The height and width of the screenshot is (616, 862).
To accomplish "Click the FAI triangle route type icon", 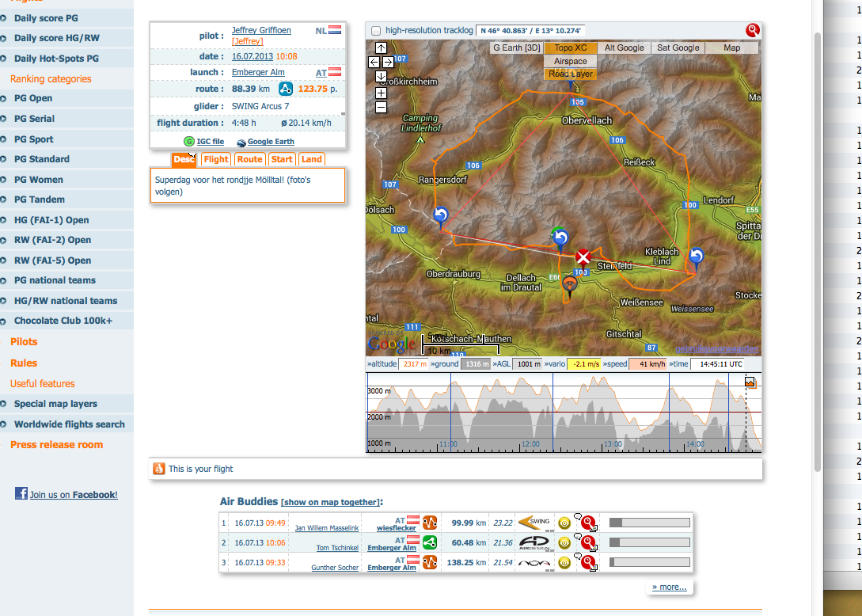I will coord(285,89).
